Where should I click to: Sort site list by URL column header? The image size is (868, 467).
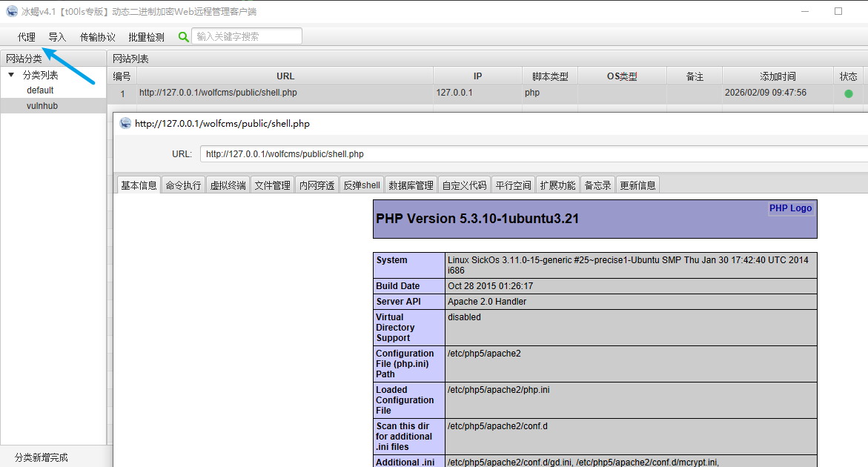tap(285, 76)
